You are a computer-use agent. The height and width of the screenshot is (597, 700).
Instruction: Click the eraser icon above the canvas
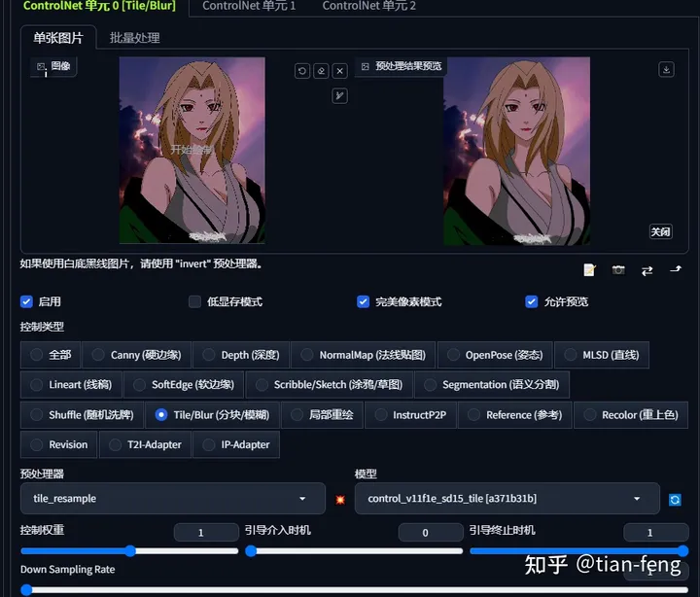321,71
